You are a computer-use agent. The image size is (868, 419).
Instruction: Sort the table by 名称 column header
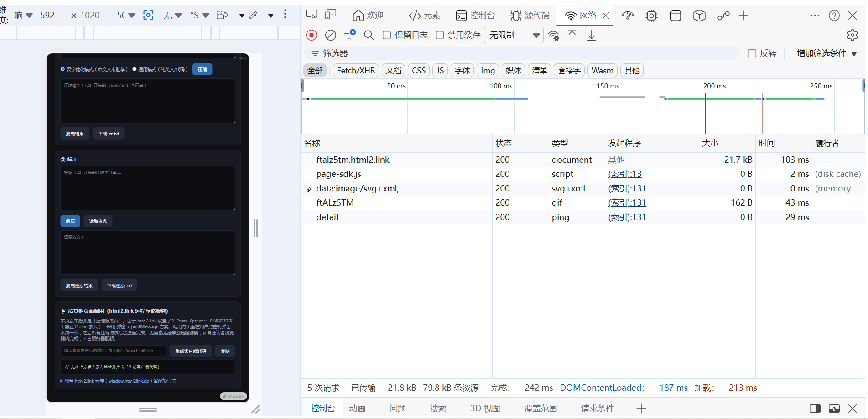pyautogui.click(x=397, y=143)
